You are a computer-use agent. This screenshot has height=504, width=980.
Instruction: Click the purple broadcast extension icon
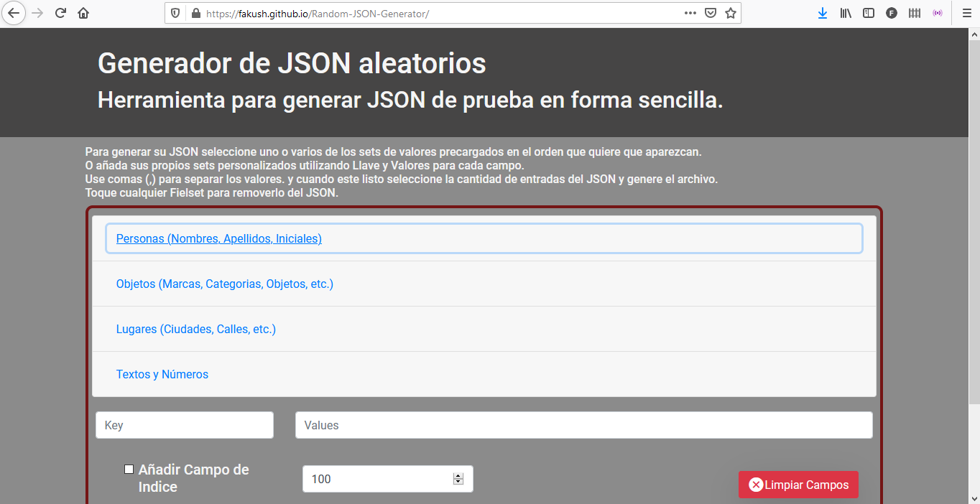click(938, 13)
